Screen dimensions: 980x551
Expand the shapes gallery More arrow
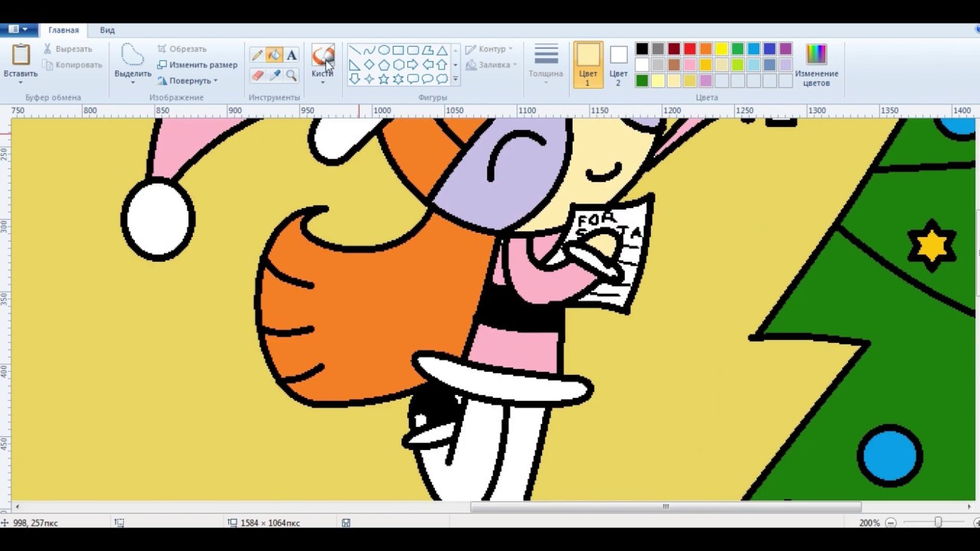point(455,79)
